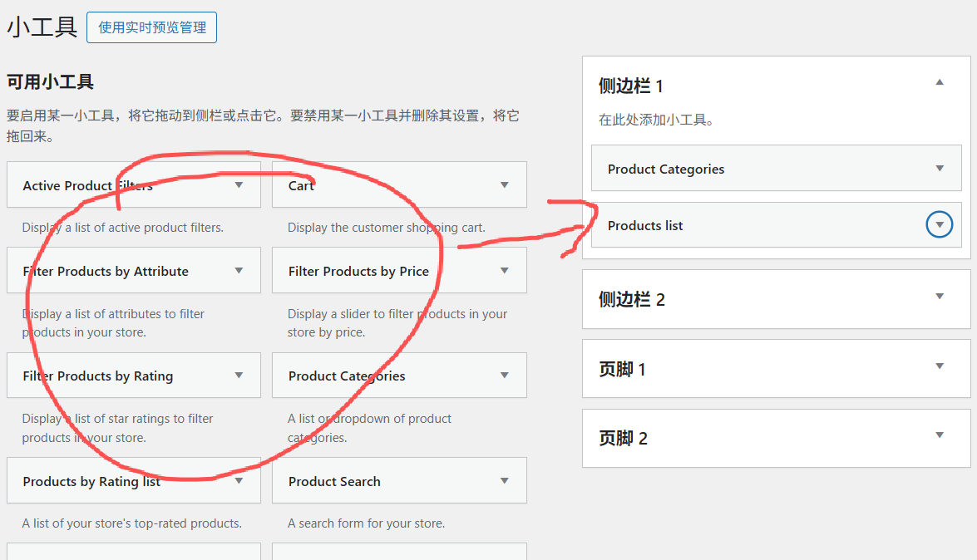Expand the 页脚 1 panel arrow
The height and width of the screenshot is (560, 977).
pyautogui.click(x=940, y=366)
